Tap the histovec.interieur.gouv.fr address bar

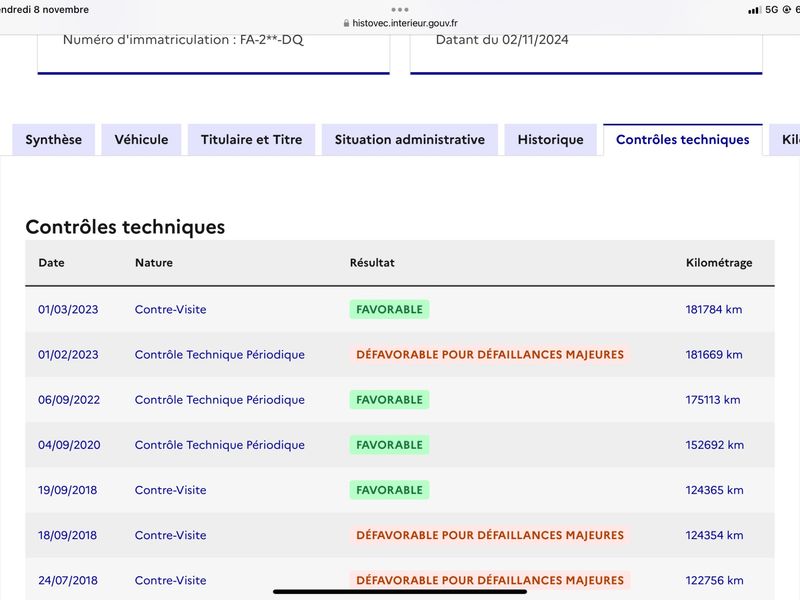(400, 23)
